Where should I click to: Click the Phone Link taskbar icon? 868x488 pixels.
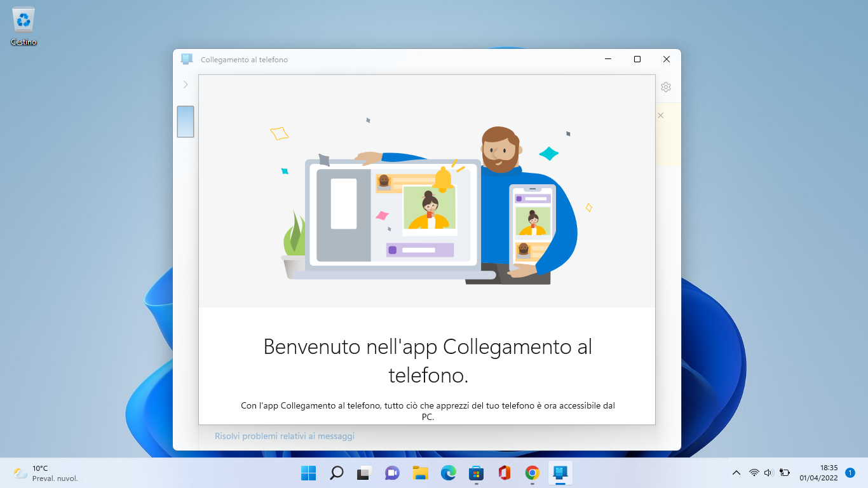(560, 473)
